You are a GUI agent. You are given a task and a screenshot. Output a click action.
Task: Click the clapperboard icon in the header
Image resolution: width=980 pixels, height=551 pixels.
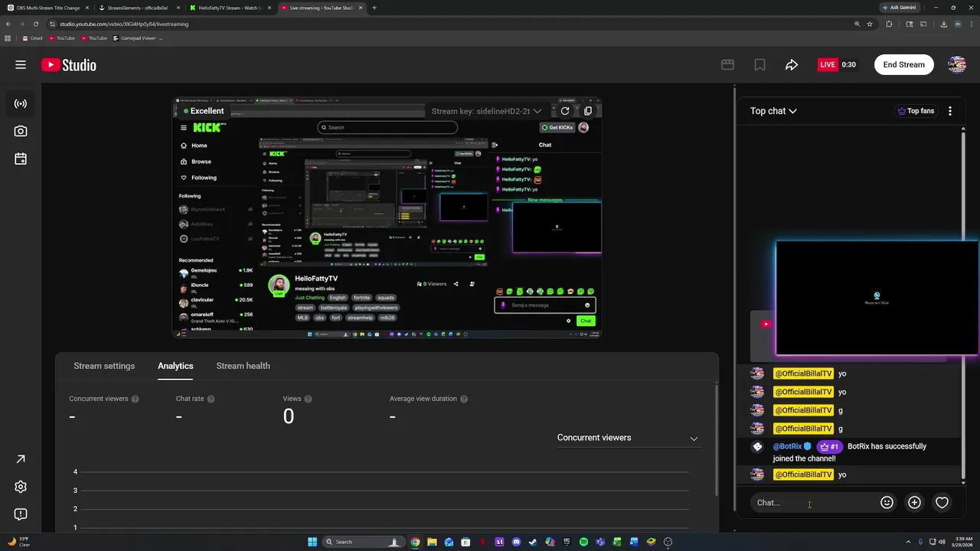728,65
